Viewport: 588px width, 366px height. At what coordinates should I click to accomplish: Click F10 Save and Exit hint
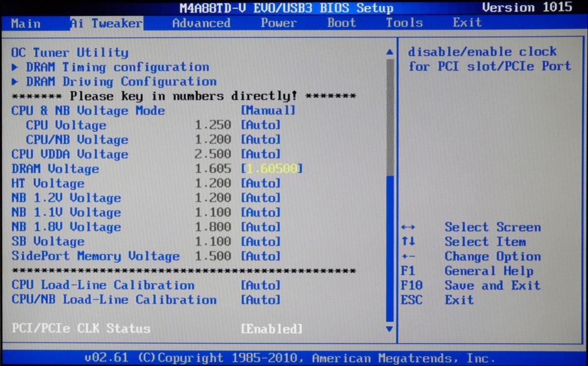coord(471,286)
